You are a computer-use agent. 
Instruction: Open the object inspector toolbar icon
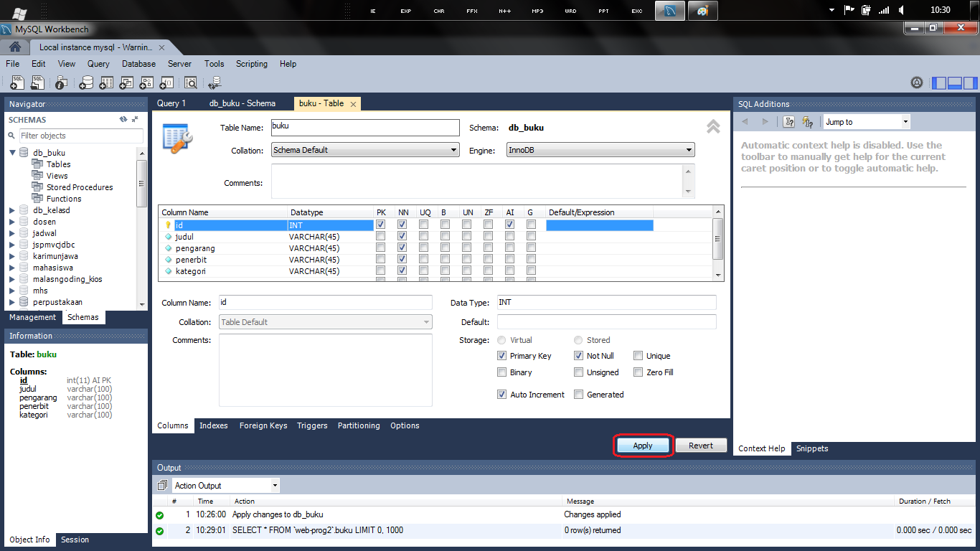point(61,83)
